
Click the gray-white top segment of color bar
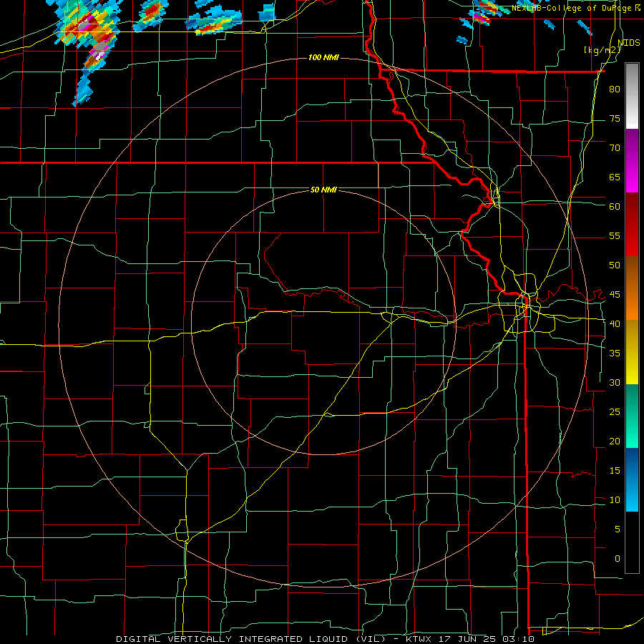coord(632,96)
